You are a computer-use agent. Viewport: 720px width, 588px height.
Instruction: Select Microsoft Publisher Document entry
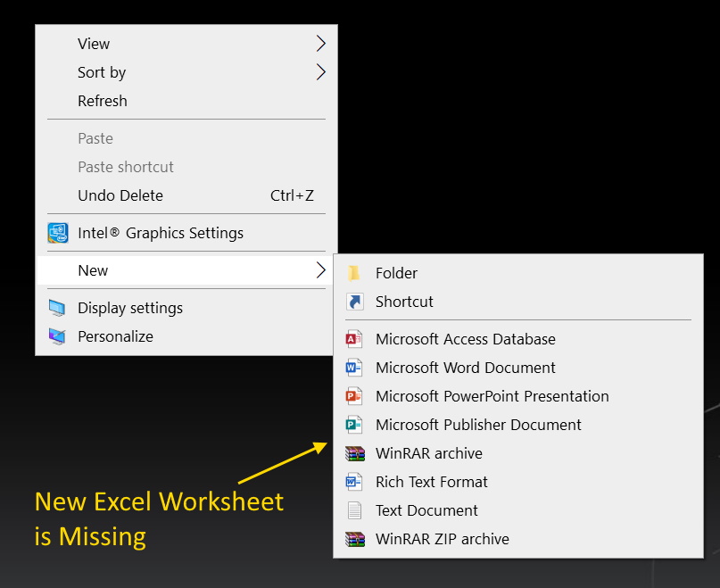[x=518, y=425]
